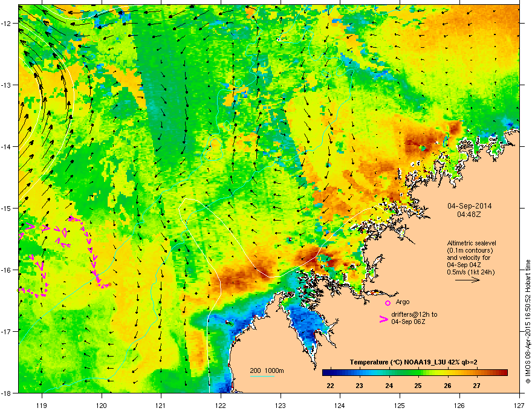Image resolution: width=532 pixels, height=411 pixels.
Task: Click the green 25° section of colorbar
Action: tap(418, 373)
